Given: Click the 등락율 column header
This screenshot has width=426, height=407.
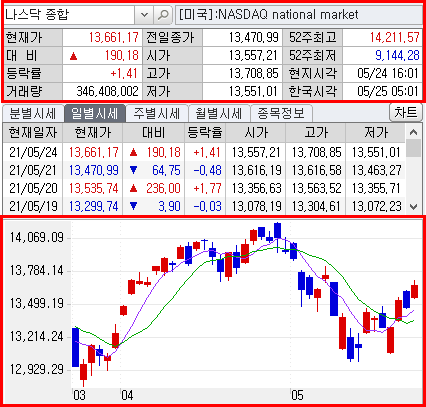Looking at the screenshot, I should [x=205, y=133].
